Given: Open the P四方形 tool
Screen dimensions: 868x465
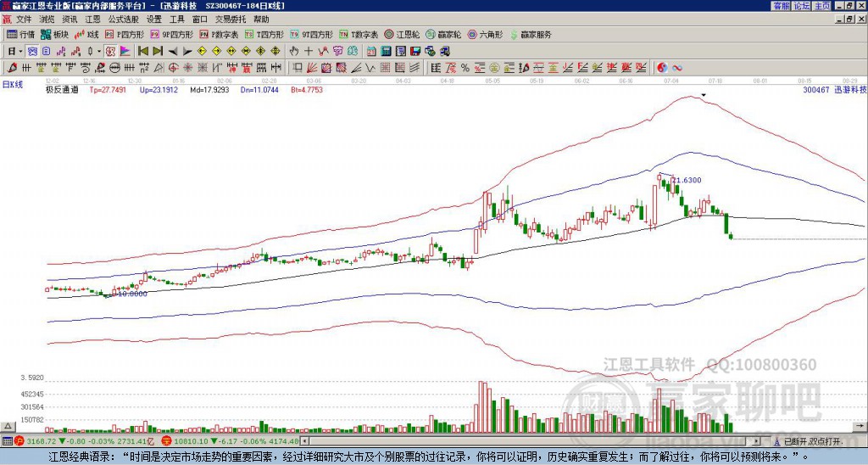Looking at the screenshot, I should pos(125,34).
